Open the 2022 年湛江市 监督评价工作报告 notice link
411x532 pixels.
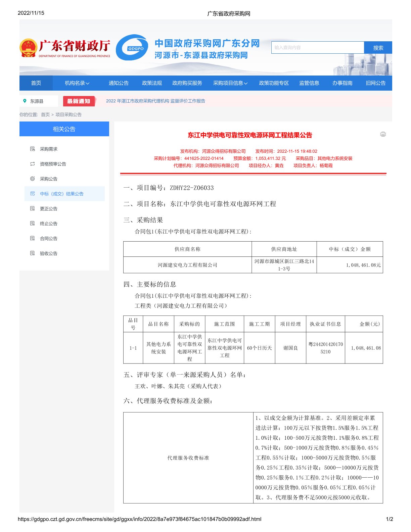[155, 101]
